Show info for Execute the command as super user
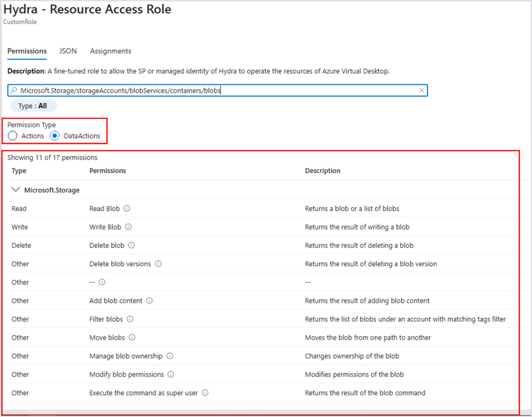Viewport: 532px width, 417px height. tap(205, 393)
